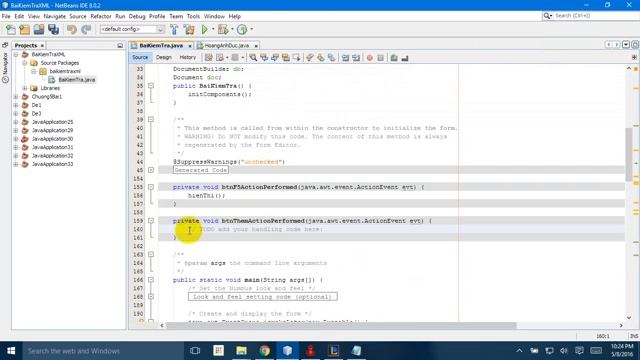Collapse the btnThemActionPerformed method fold
Viewport: 640px width, 360px height.
[151, 221]
